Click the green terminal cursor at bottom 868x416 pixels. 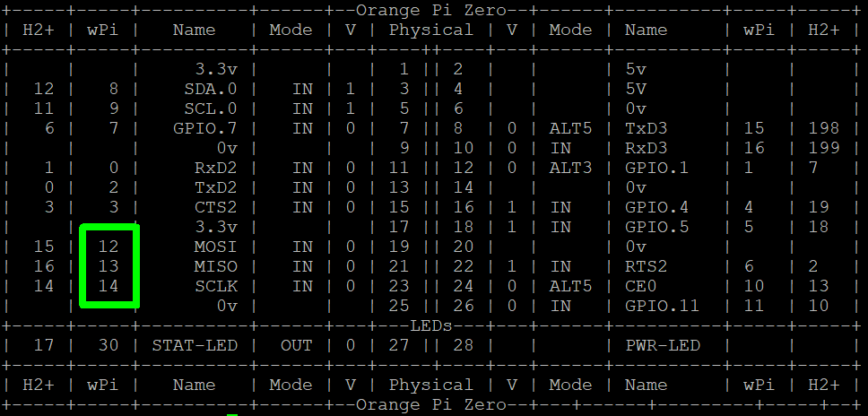point(232,414)
